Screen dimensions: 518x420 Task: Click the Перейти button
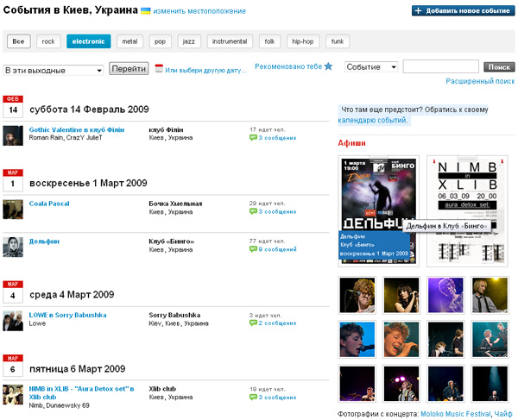coord(129,69)
